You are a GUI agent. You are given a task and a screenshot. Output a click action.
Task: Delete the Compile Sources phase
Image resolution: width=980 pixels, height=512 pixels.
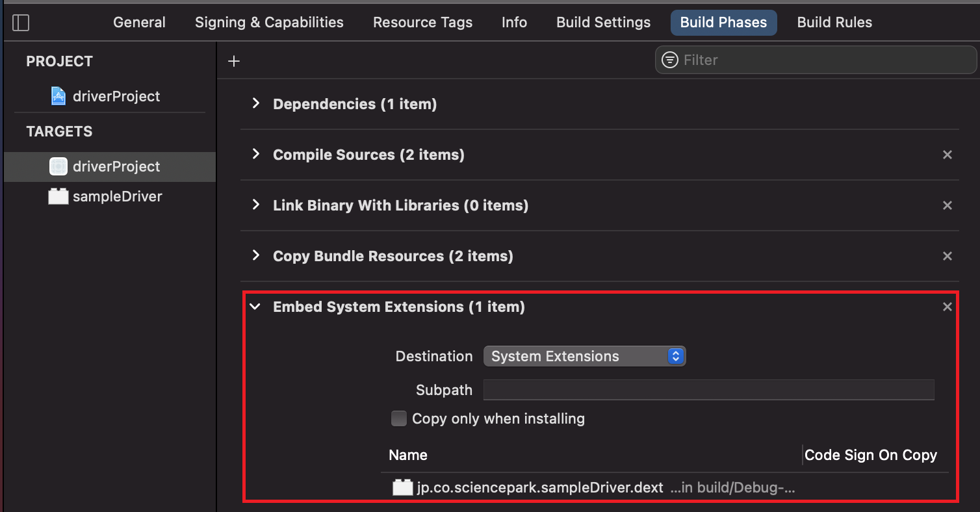(948, 155)
